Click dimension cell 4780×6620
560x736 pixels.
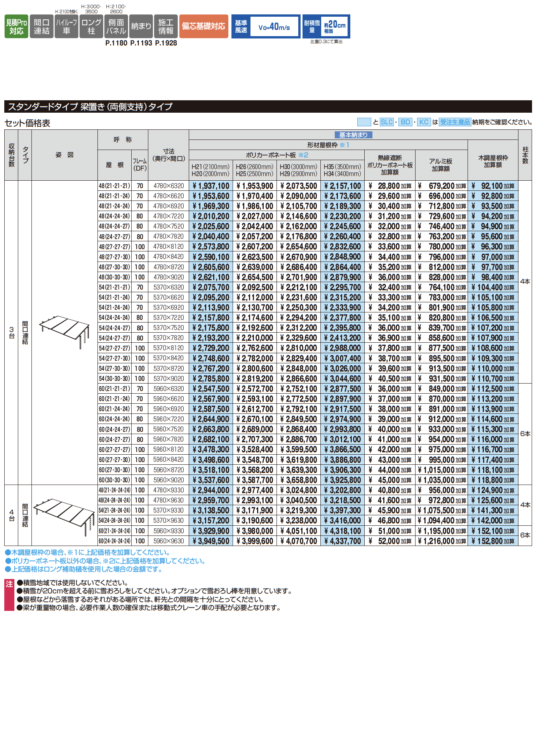[x=169, y=196]
